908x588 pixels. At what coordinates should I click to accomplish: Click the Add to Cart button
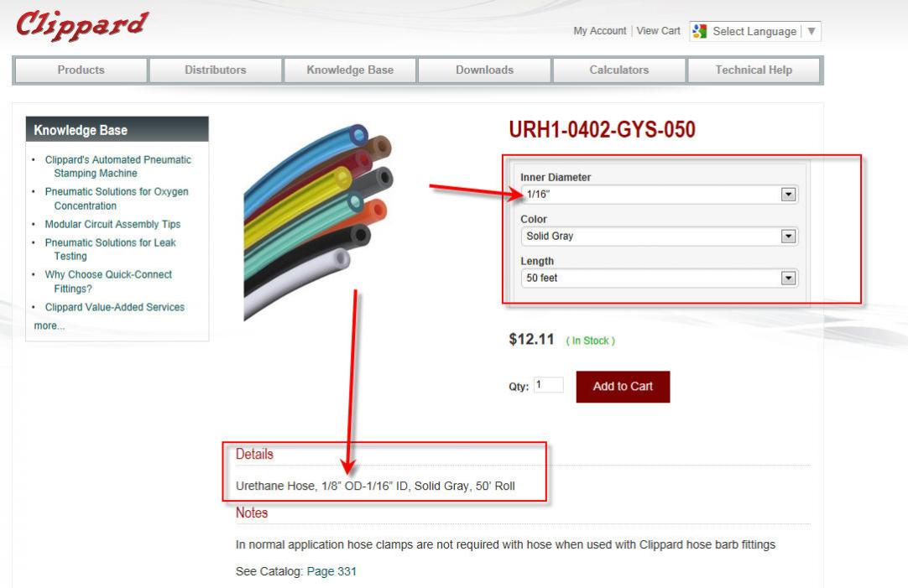click(623, 387)
